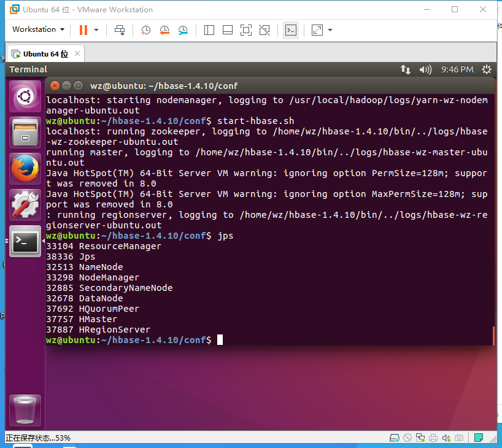Click the terminal cursor at last prompt
The height and width of the screenshot is (448, 502).
[220, 340]
